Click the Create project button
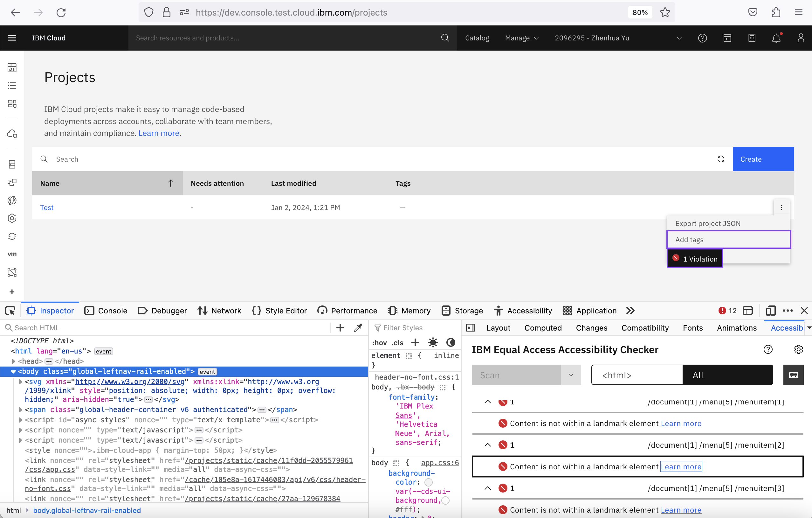Image resolution: width=812 pixels, height=518 pixels. (x=763, y=159)
